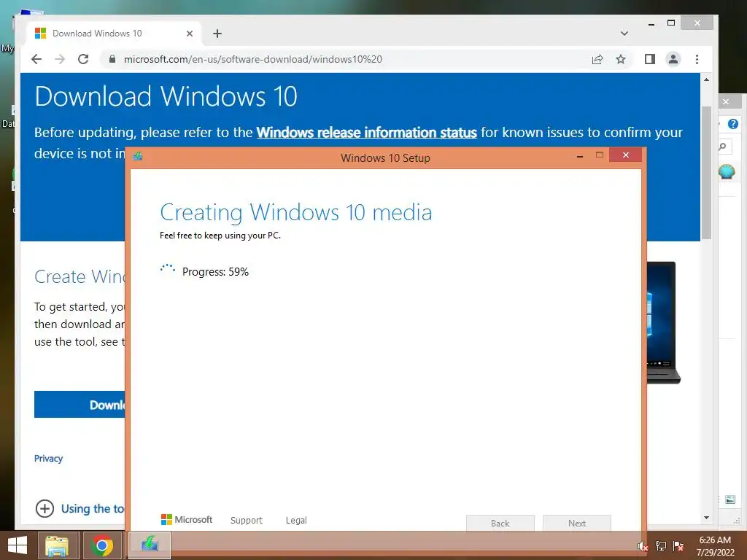
Task: Click the Next button in Setup
Action: (577, 523)
